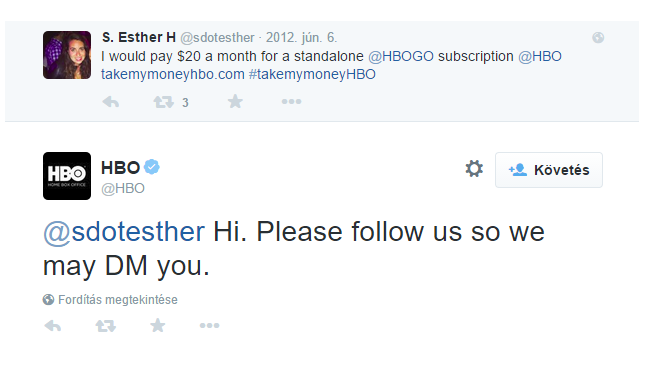Reply to HBO's tweet
650x370 pixels.
pyautogui.click(x=53, y=326)
